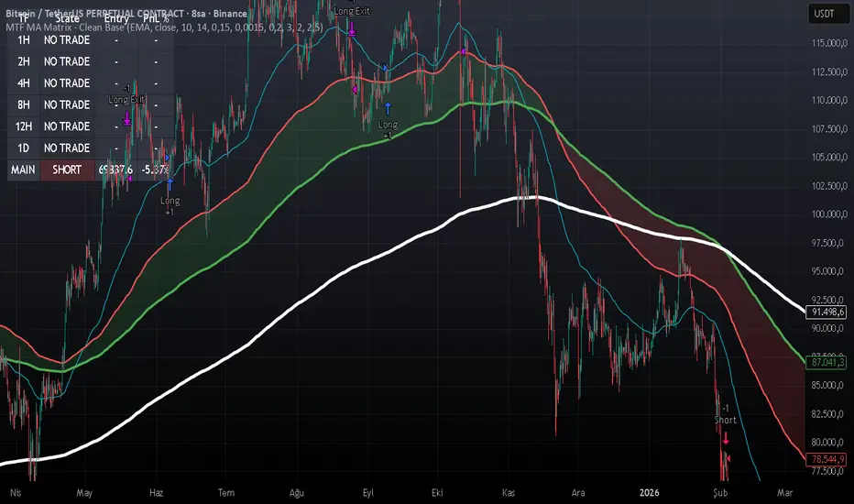854x504 pixels.
Task: Click NO TRADE in the 1H row
Action: [67, 39]
